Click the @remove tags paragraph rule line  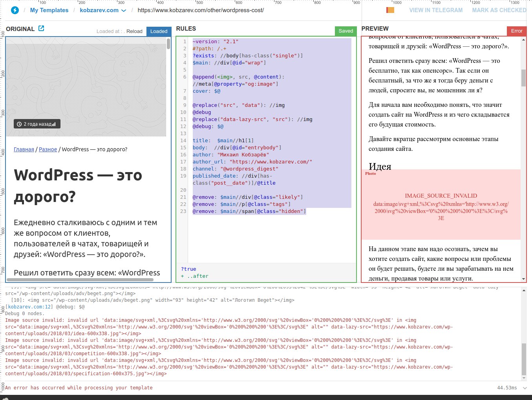click(241, 204)
